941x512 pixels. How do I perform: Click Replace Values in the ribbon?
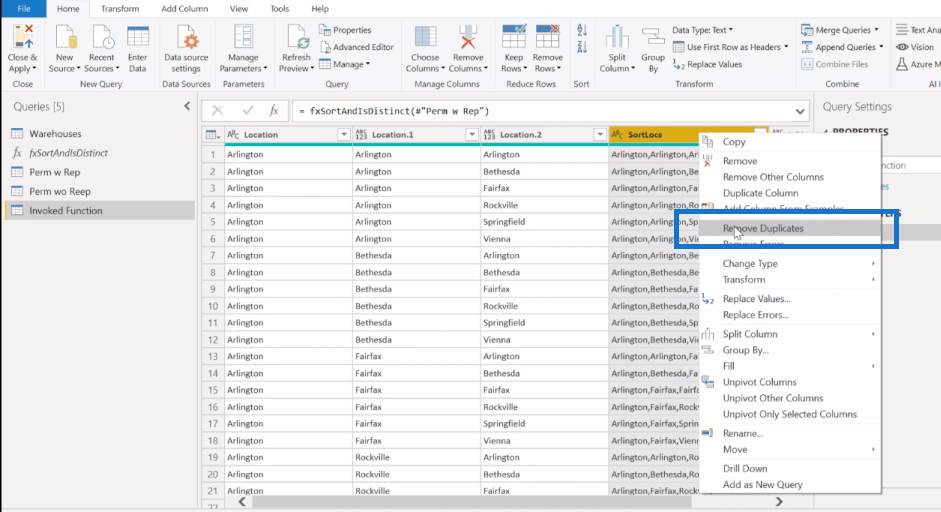tap(708, 64)
